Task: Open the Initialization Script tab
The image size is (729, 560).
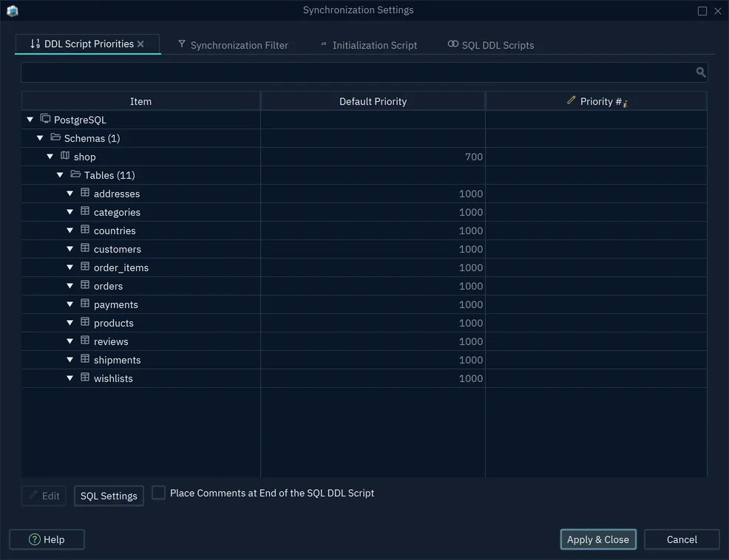Action: 369,45
